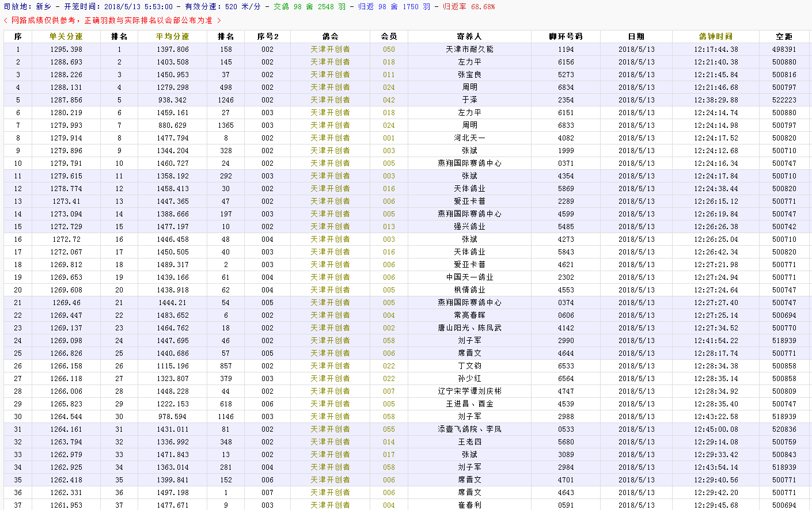This screenshot has width=812, height=510.
Task: Select owner name 崔春利
Action: tap(469, 505)
